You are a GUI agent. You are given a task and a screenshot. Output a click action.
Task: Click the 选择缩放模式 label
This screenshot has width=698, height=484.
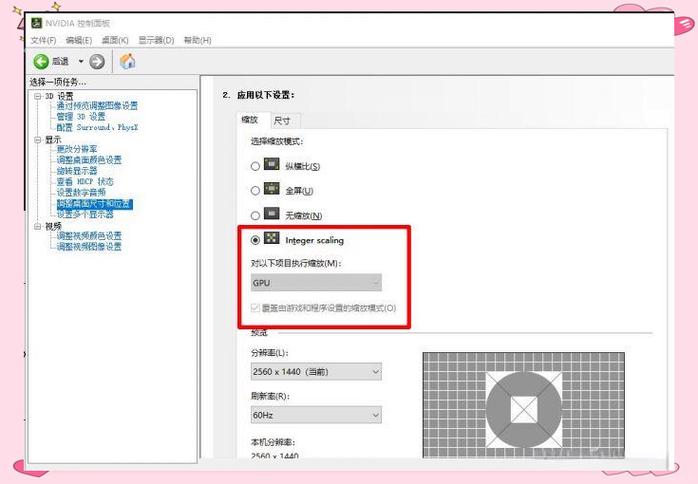[x=277, y=141]
